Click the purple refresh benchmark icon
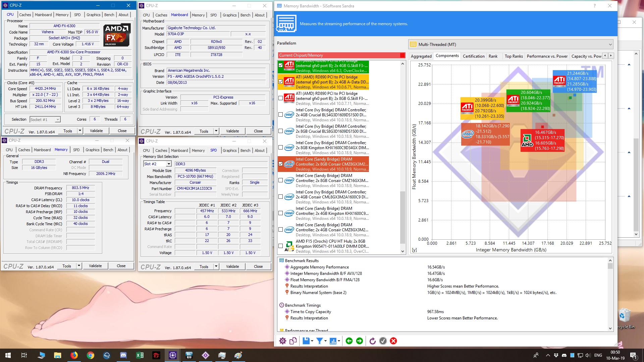This screenshot has width=644, height=362. pyautogui.click(x=372, y=341)
